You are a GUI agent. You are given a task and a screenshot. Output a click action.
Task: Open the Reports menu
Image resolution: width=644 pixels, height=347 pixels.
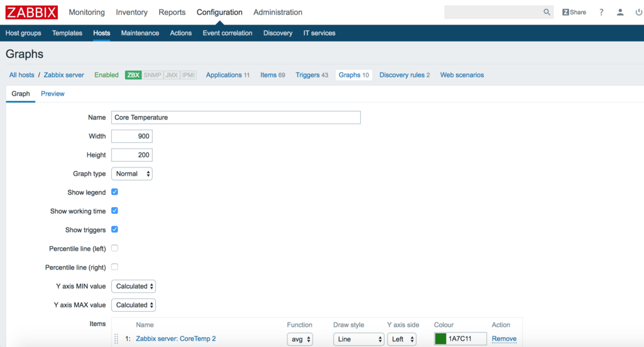pyautogui.click(x=172, y=13)
